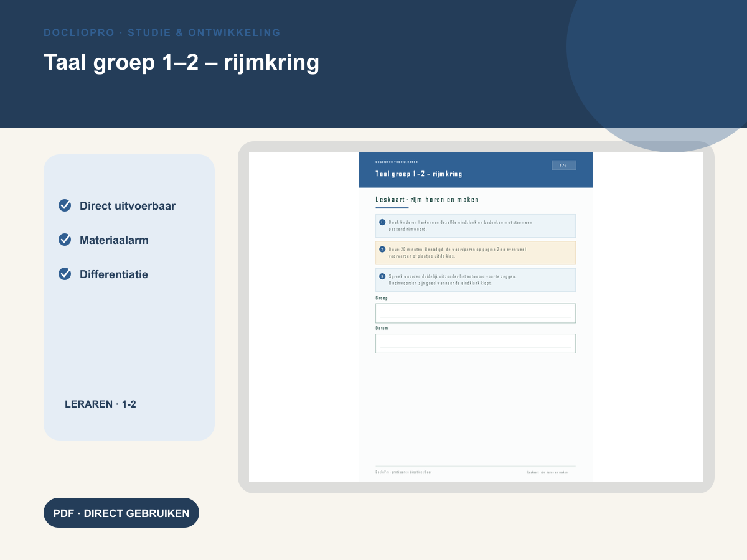The width and height of the screenshot is (747, 560).
Task: Click the checkmark icon beside Materiaalarm
Action: coord(65,240)
